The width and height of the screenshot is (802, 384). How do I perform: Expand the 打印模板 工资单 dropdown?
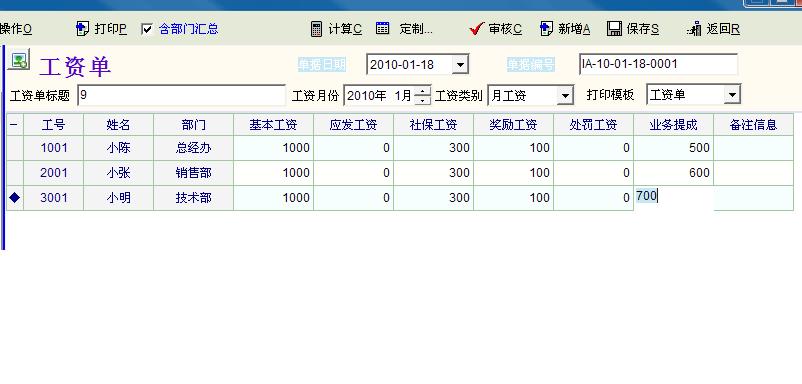(732, 95)
